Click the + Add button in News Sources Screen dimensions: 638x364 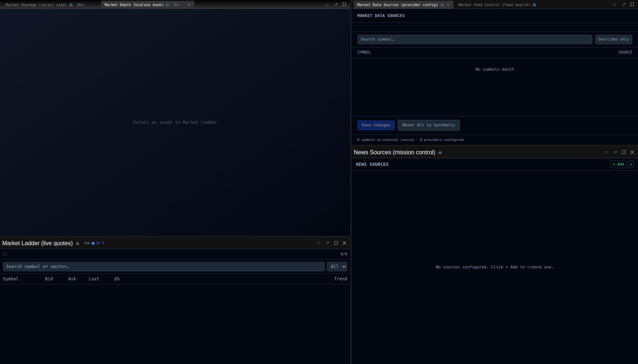click(x=618, y=164)
